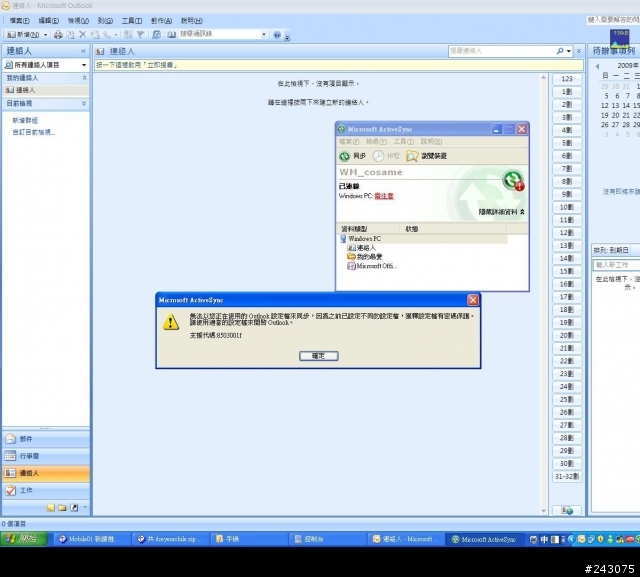Click the categorize grid icon in Outlook toolbar

128,35
